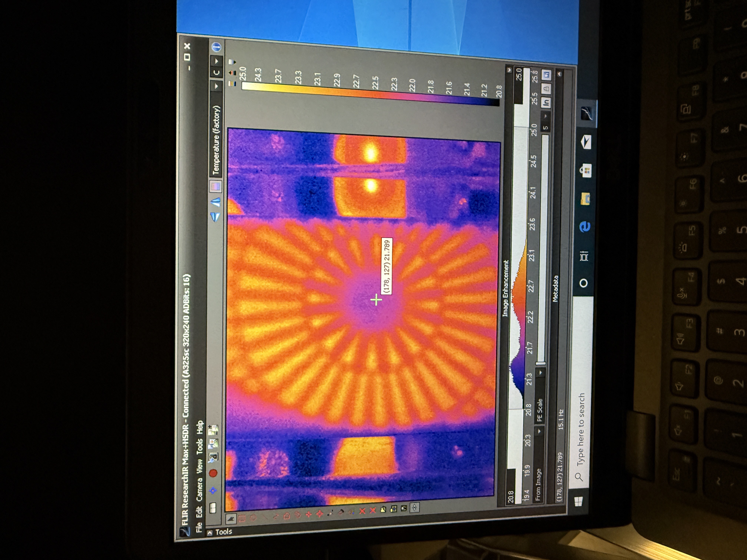
Task: Collapse the Image Enhancement panel arrow
Action: pyautogui.click(x=509, y=70)
